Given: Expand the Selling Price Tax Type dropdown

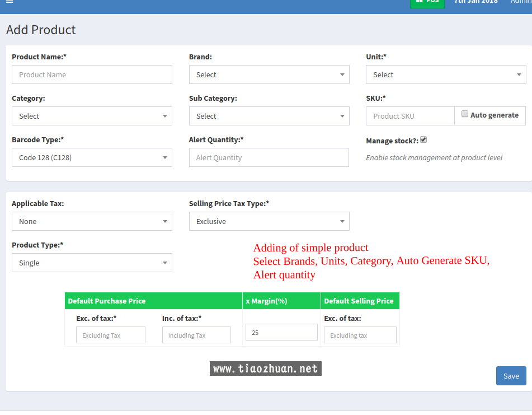Looking at the screenshot, I should (x=269, y=221).
